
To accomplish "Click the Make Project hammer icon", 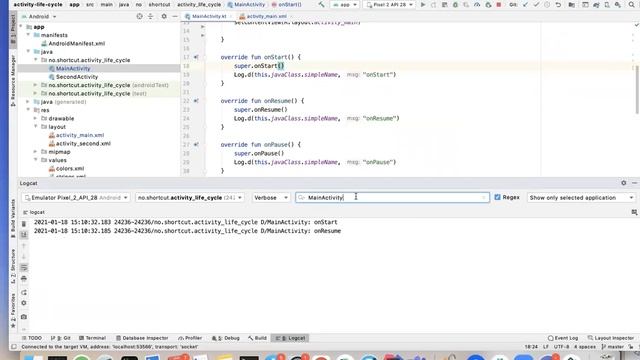I will point(322,4).
